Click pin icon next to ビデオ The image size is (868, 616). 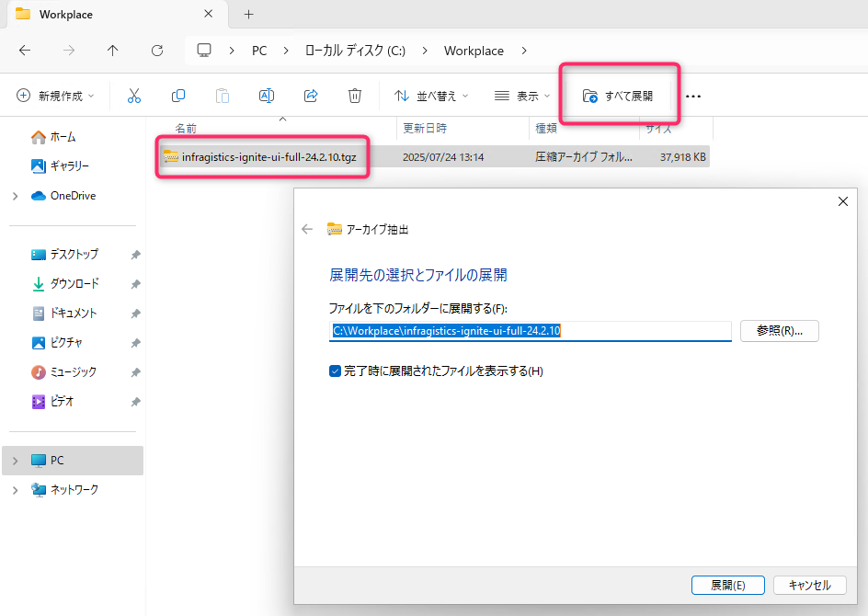pyautogui.click(x=136, y=402)
